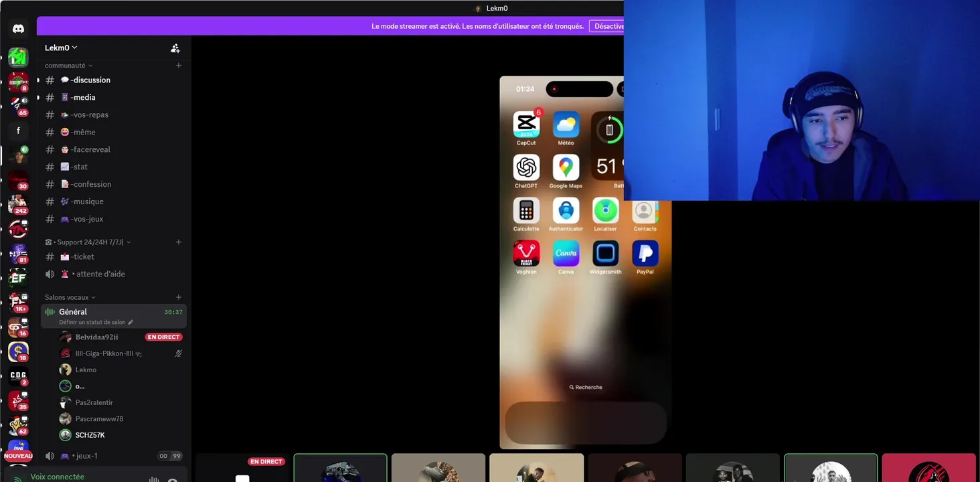
Task: Click the CapCut app icon in the stream
Action: pyautogui.click(x=526, y=125)
